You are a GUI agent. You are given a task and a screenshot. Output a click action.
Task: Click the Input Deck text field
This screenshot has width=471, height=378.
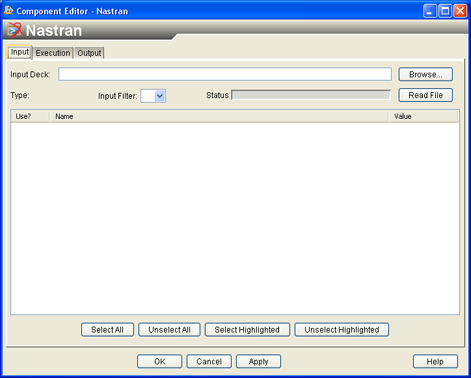coord(225,74)
